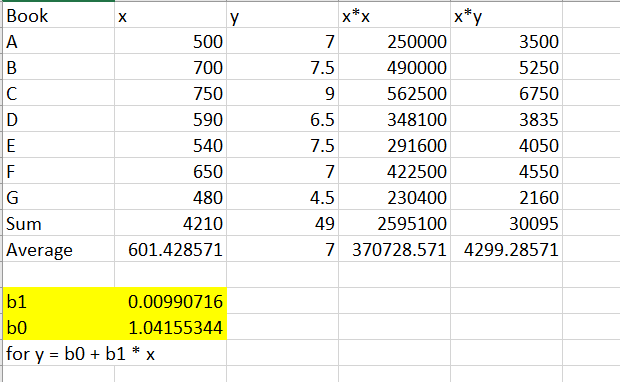The image size is (620, 382).
Task: Select intercept value 1.04155344
Action: [170, 327]
